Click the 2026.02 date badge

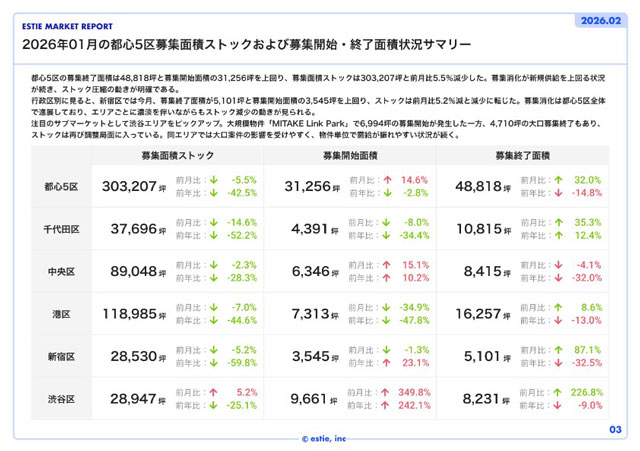601,20
